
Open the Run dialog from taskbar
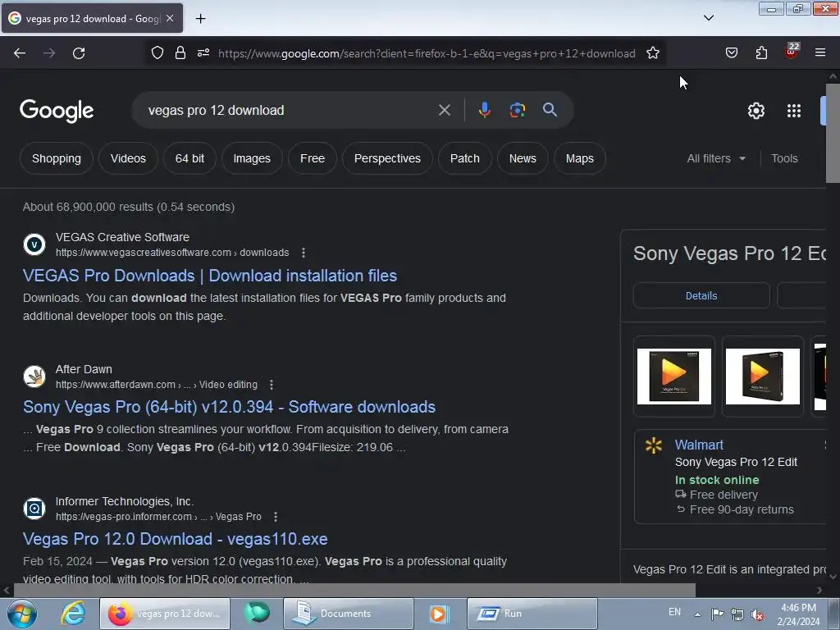(x=532, y=614)
